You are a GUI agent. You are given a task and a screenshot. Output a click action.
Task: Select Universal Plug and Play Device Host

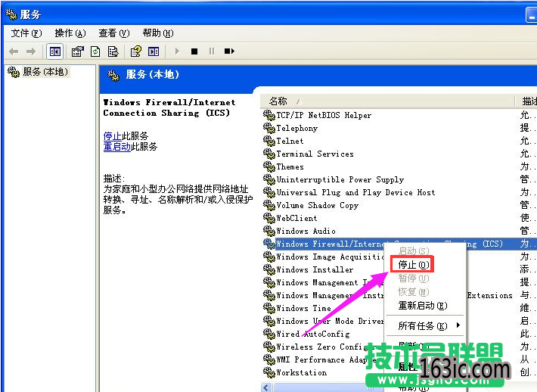click(x=355, y=192)
